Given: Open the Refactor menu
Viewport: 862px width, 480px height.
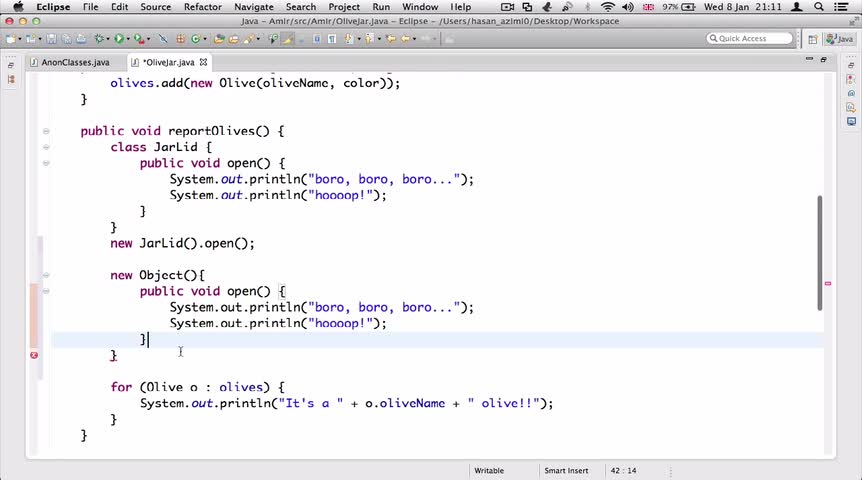Looking at the screenshot, I should coord(202,7).
